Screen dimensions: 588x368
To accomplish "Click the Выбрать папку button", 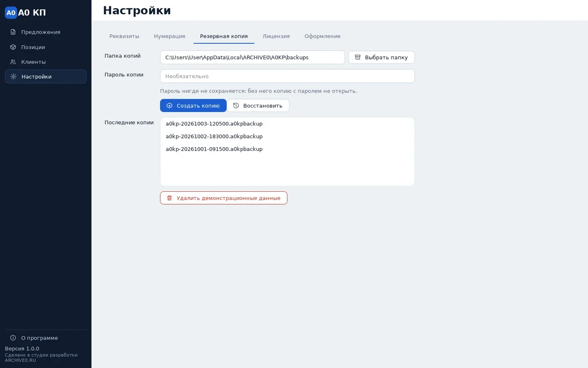I will pyautogui.click(x=381, y=57).
